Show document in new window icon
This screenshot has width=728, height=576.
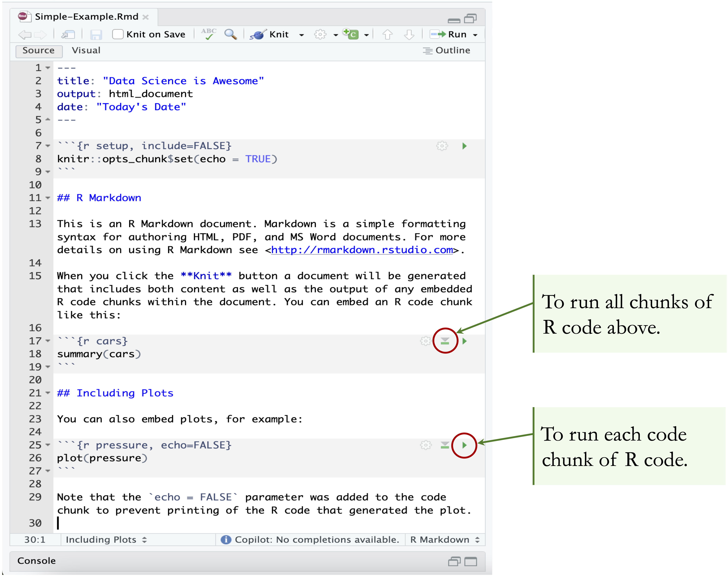[x=68, y=34]
